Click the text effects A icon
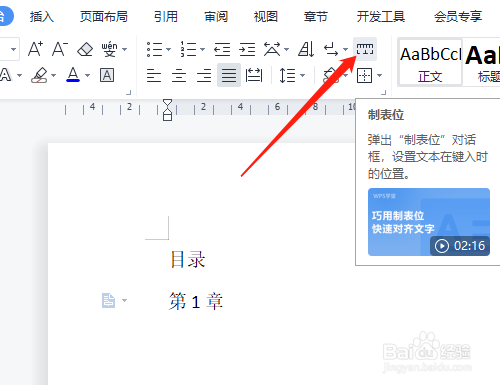The width and height of the screenshot is (500, 385). click(x=5, y=75)
